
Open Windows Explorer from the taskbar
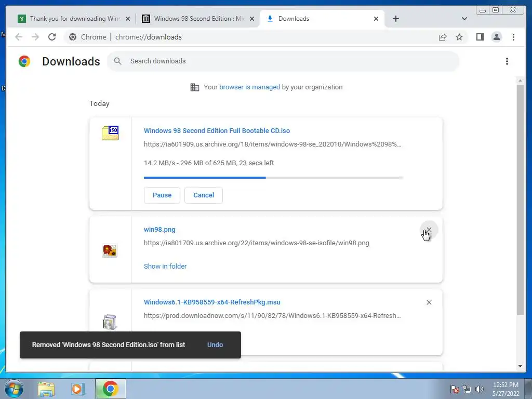(x=46, y=389)
